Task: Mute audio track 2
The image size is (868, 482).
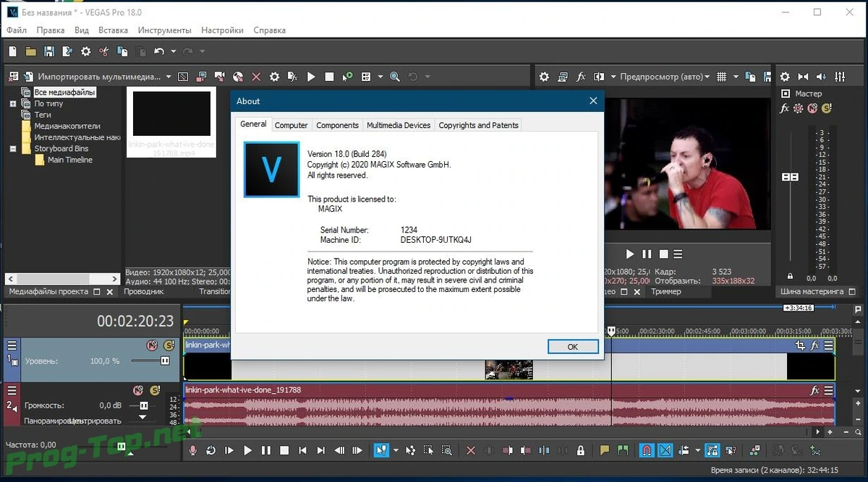Action: click(138, 390)
